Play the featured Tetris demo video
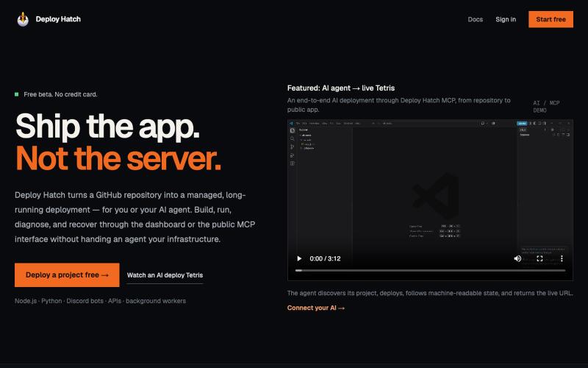Screen dimensions: 588x368 tap(299, 259)
